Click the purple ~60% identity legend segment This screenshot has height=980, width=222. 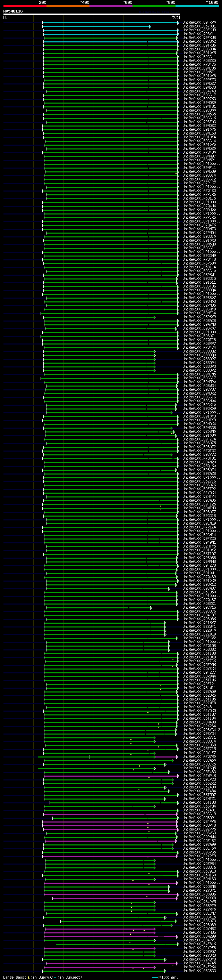pyautogui.click(x=111, y=6)
